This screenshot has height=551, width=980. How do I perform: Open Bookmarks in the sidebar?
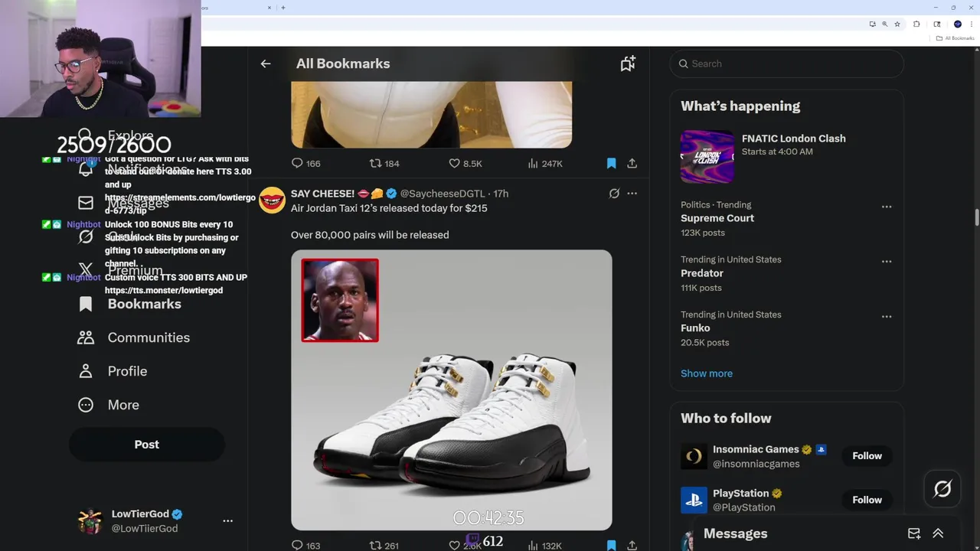coord(130,304)
